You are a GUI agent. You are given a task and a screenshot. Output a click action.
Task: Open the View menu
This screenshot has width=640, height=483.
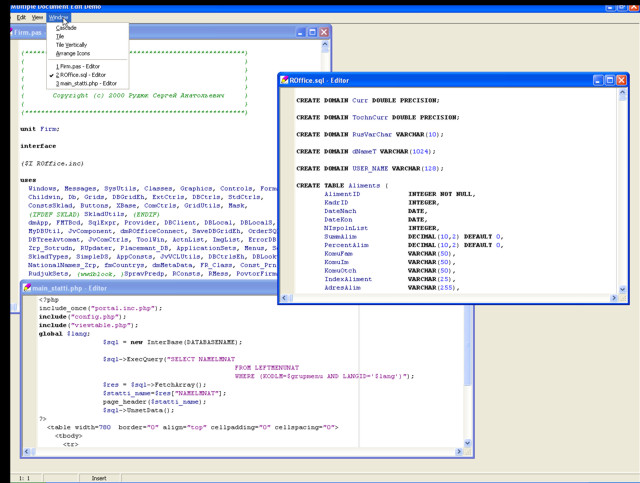point(37,17)
